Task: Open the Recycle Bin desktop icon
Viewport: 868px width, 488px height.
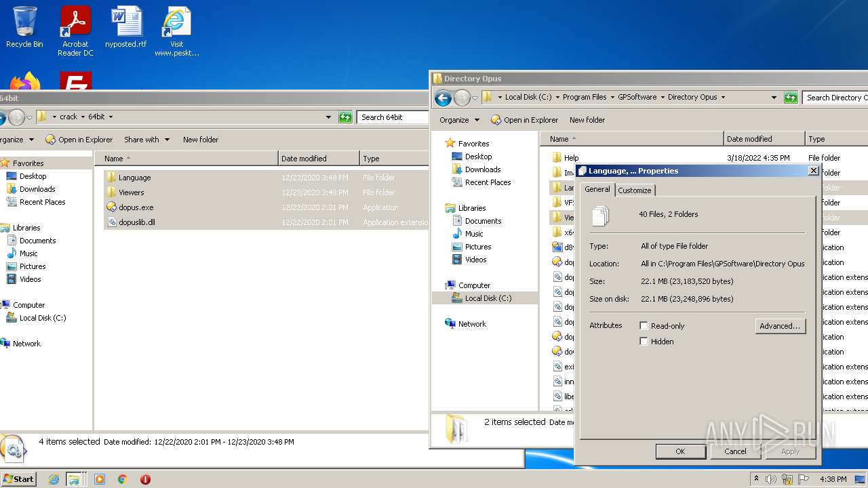Action: click(x=24, y=27)
